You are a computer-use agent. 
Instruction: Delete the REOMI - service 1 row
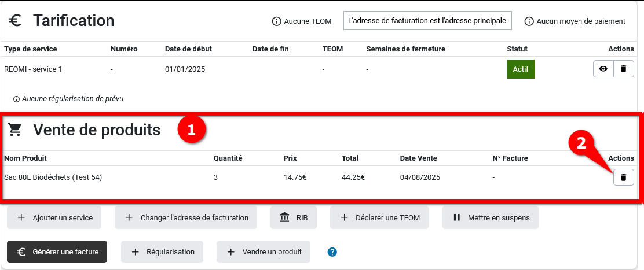coord(623,69)
